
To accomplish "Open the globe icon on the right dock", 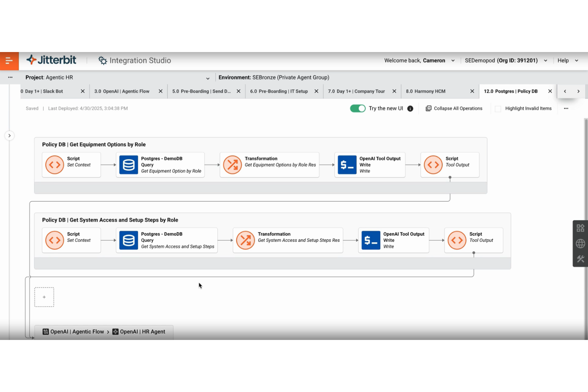I will (x=580, y=243).
